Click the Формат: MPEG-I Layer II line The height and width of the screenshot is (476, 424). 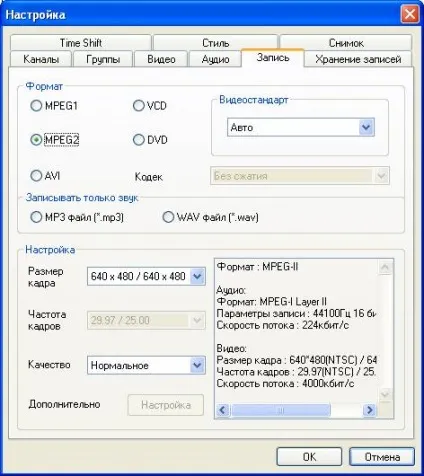(x=272, y=302)
